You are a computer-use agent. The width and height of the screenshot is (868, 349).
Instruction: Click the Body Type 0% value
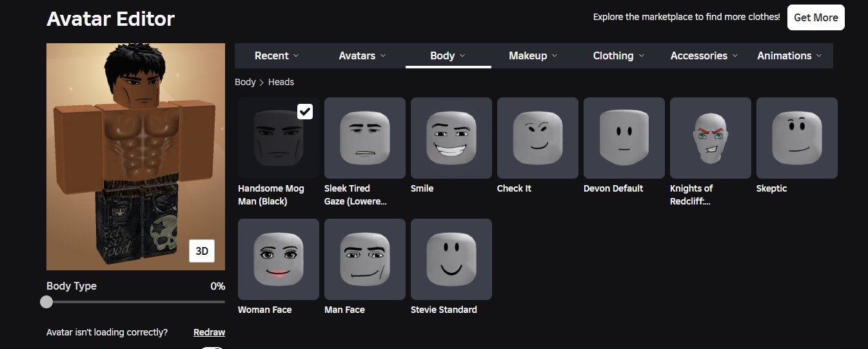coord(218,286)
